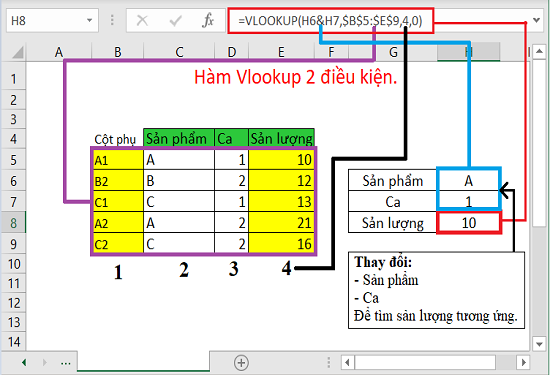Click the green 'Sản lượng' header cell

coord(281,138)
